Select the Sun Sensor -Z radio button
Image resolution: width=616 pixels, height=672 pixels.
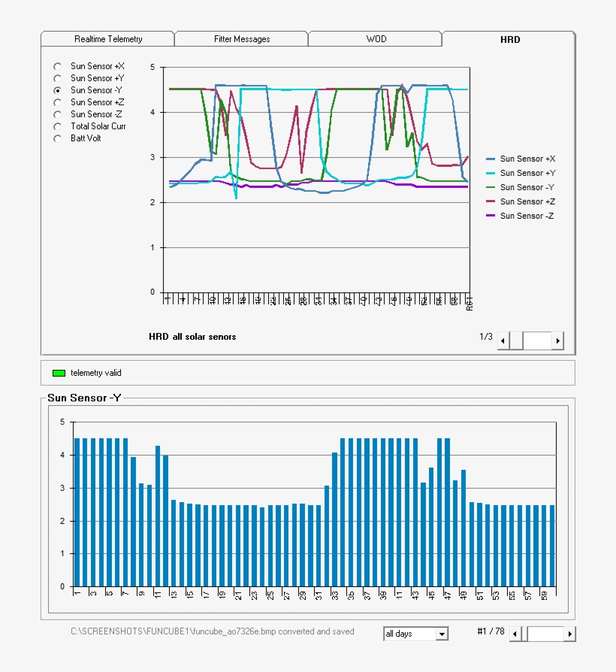(x=57, y=114)
